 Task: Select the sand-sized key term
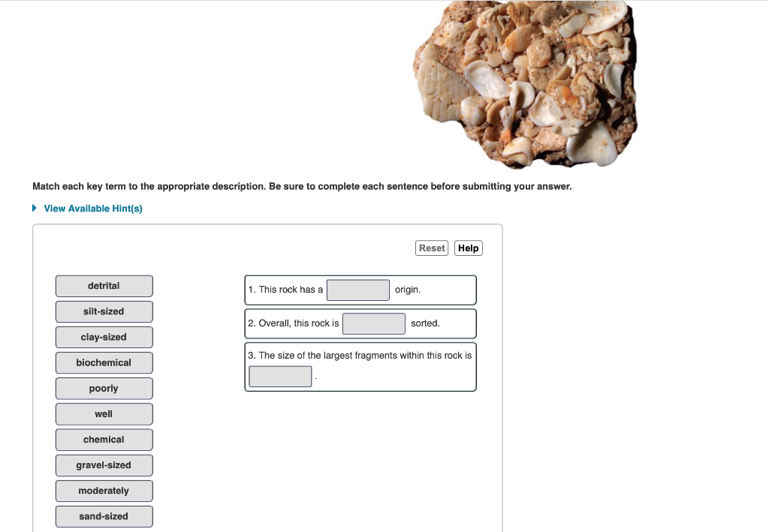(104, 515)
